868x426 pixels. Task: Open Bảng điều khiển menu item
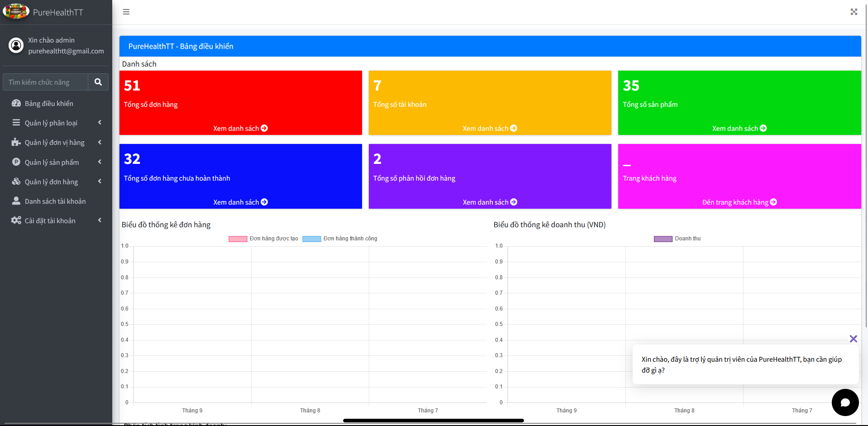56,103
